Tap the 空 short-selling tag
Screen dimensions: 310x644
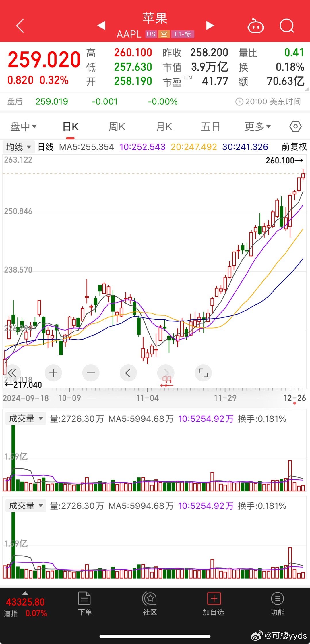[164, 34]
